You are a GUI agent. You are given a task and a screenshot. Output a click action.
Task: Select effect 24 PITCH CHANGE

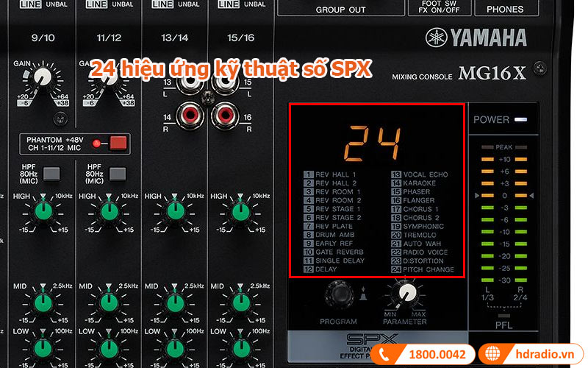pyautogui.click(x=423, y=269)
